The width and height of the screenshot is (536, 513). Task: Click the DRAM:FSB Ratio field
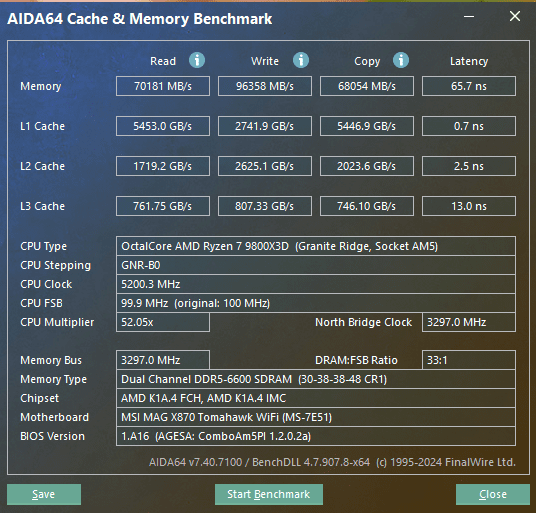(x=469, y=360)
